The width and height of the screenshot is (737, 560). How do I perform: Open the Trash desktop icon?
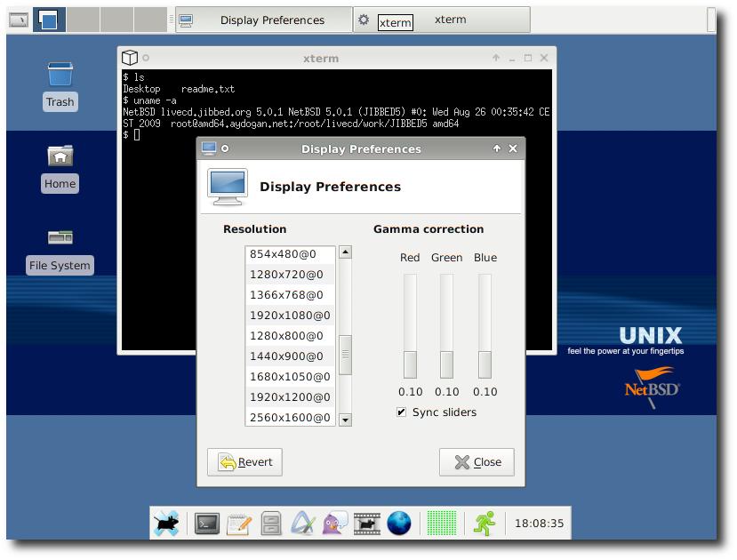click(60, 86)
